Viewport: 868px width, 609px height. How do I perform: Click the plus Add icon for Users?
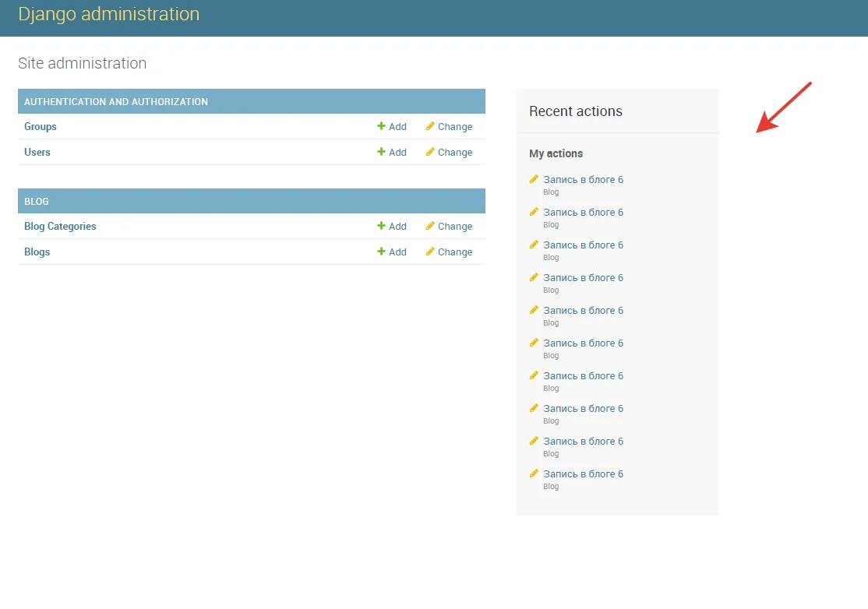[x=381, y=152]
